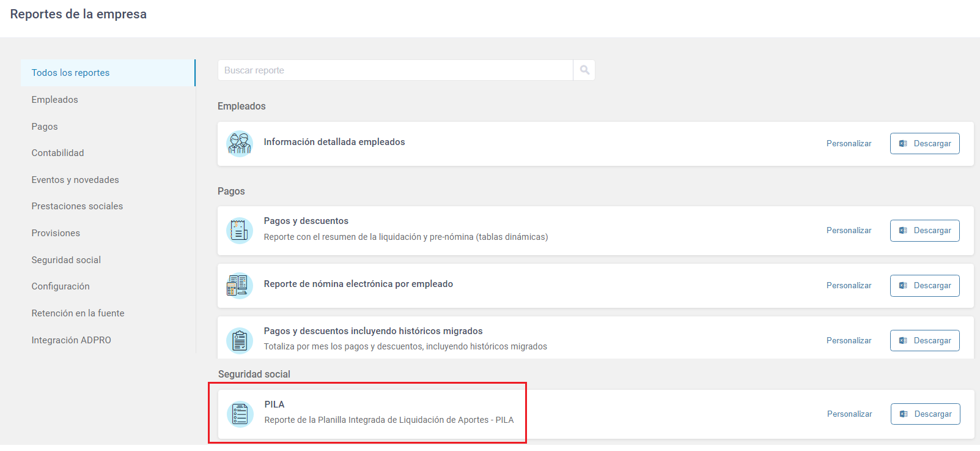Download Reporte de nómina electrónica por empleado
The image size is (980, 451).
point(924,286)
